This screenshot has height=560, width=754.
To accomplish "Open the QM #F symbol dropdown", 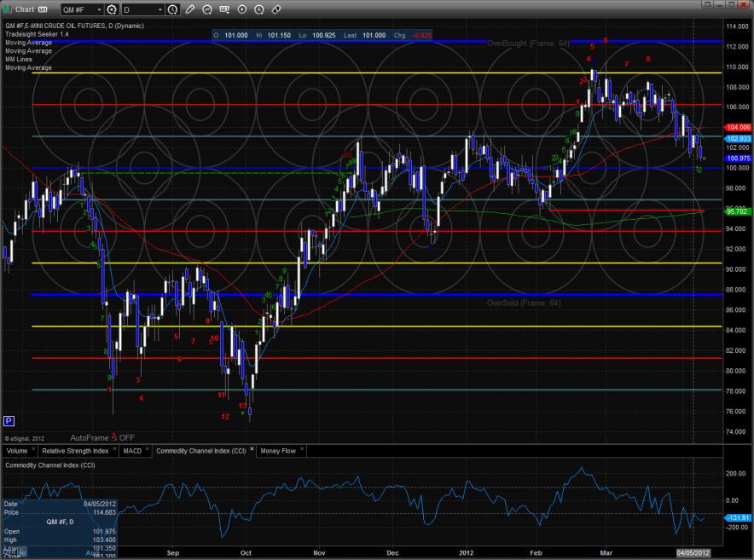I will pyautogui.click(x=97, y=10).
